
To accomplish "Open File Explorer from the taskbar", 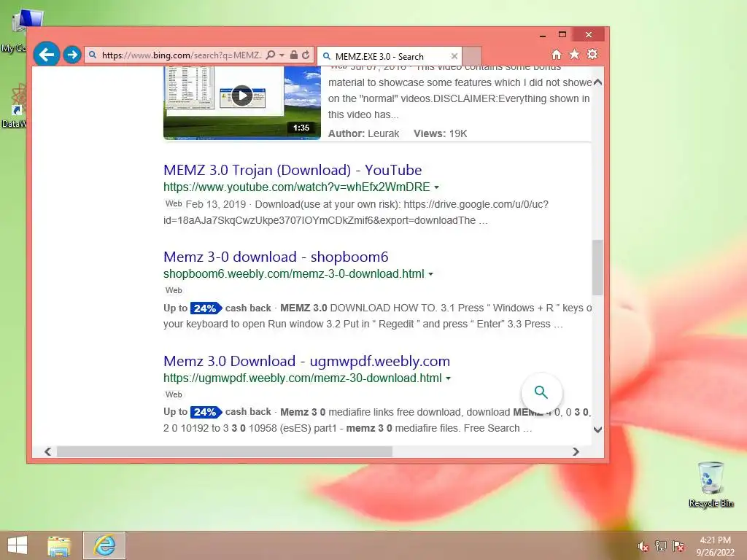I will pyautogui.click(x=59, y=545).
